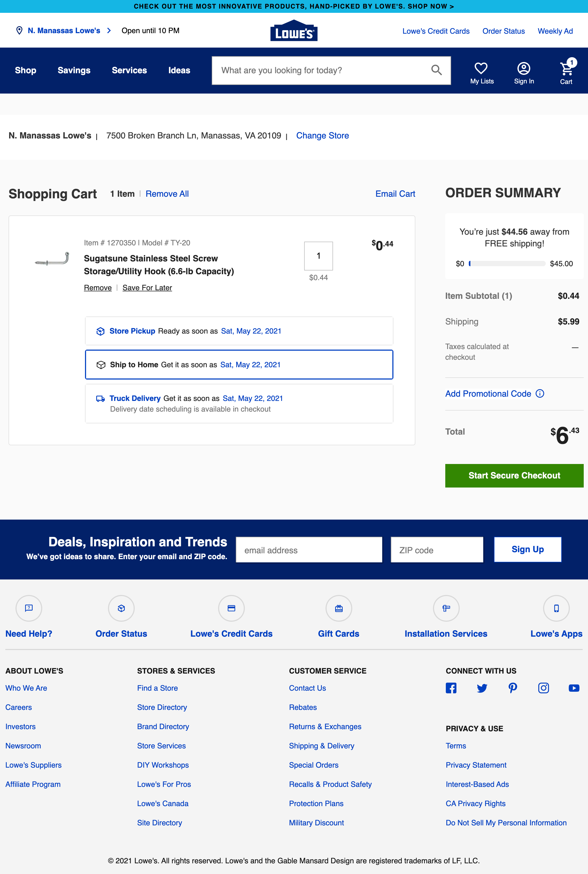
Task: Click the Sign In account icon
Action: click(x=524, y=68)
